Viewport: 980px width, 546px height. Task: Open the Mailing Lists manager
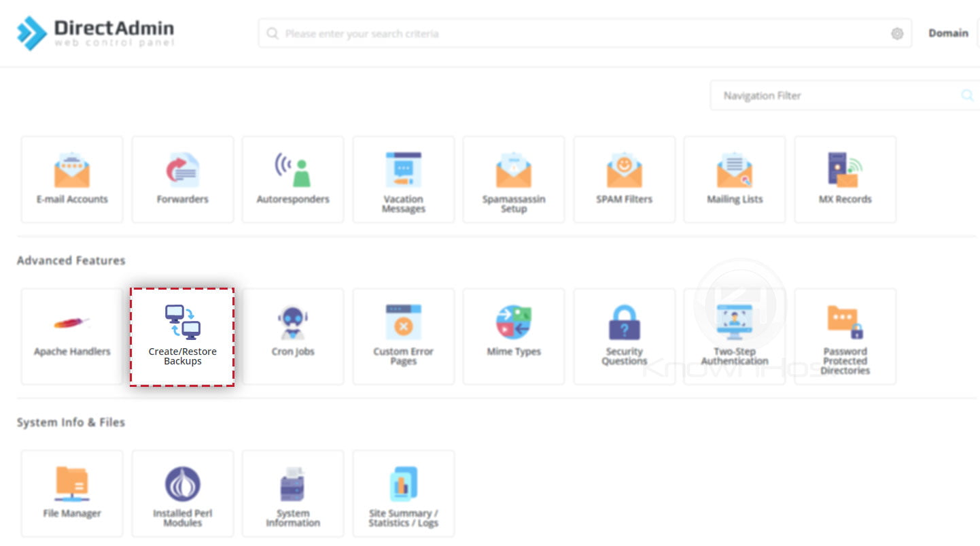734,179
